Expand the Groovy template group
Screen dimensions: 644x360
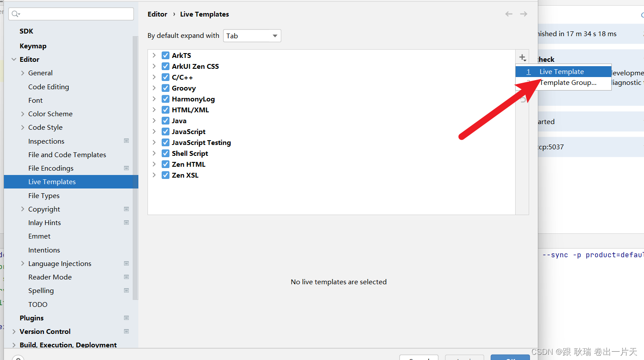[x=154, y=88]
